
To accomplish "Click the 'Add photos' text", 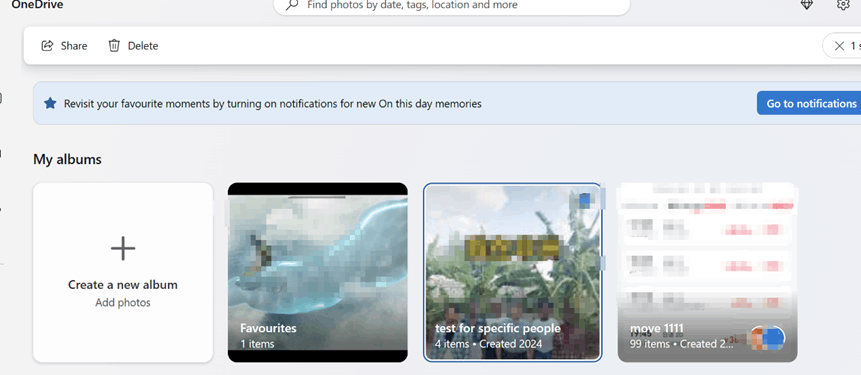I will 123,303.
